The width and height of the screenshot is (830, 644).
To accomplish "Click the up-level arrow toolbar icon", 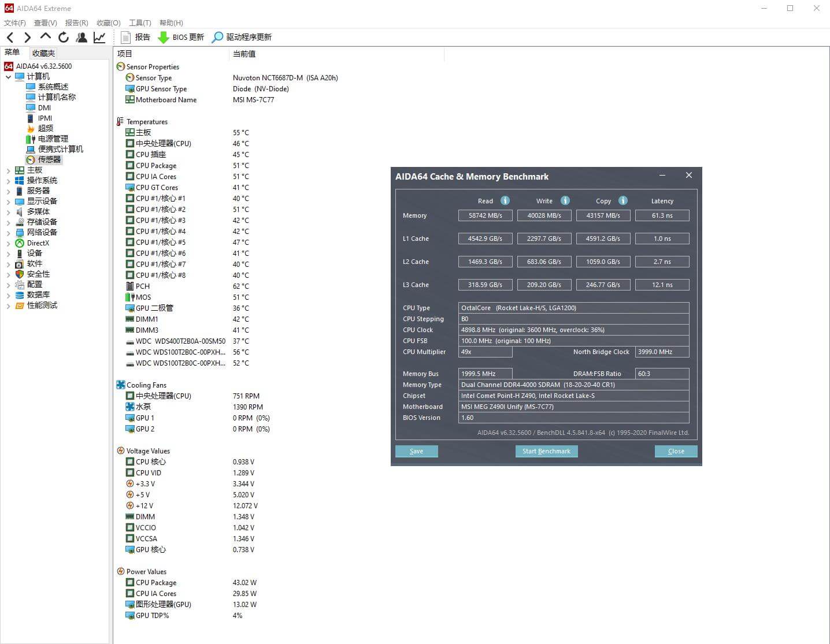I will click(46, 37).
